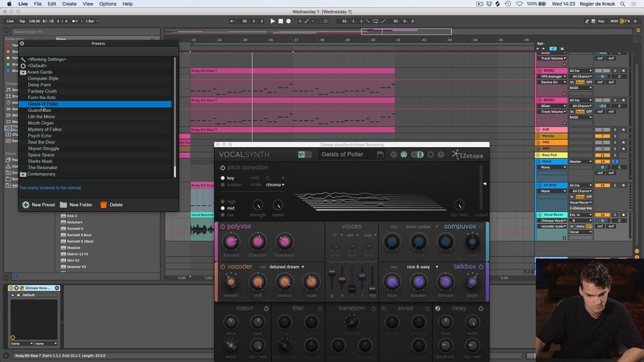Switch VocalSynth to waveform view icon
Image resolution: width=644 pixels, height=362 pixels.
coord(301,155)
